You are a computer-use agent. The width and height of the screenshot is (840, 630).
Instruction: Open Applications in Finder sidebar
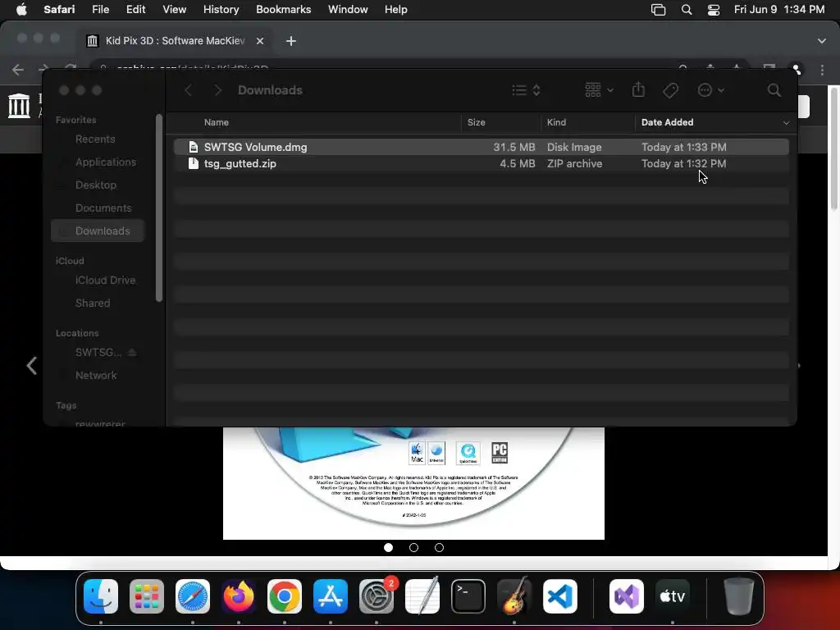tap(106, 162)
